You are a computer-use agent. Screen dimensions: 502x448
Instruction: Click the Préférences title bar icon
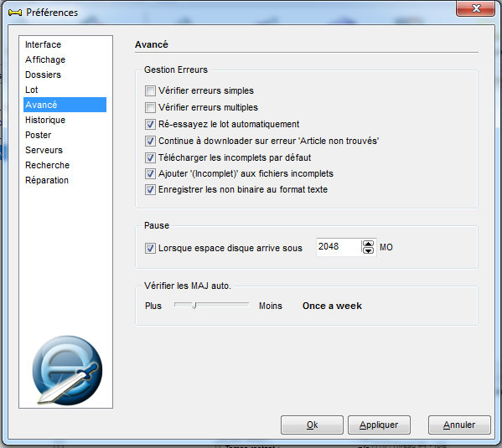pyautogui.click(x=15, y=13)
